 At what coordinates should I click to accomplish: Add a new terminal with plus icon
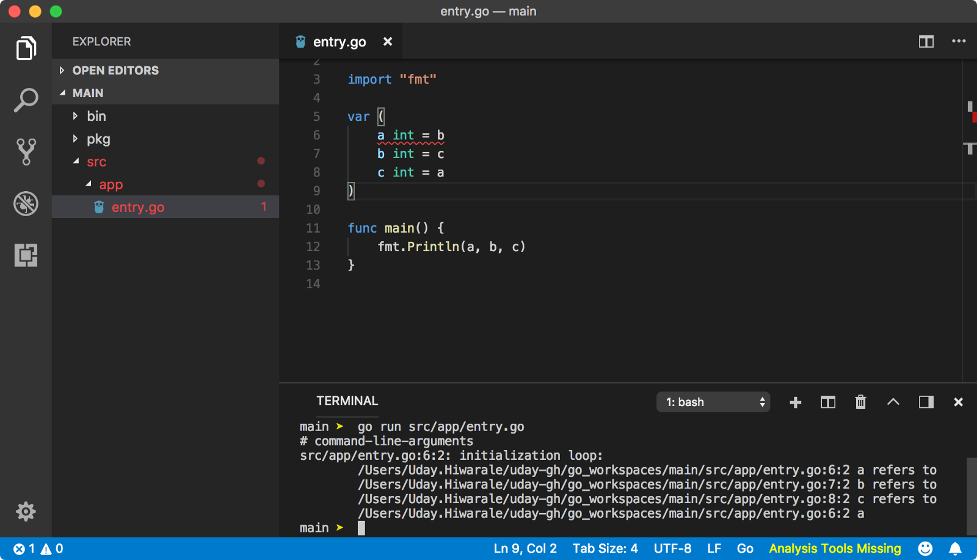pyautogui.click(x=795, y=402)
